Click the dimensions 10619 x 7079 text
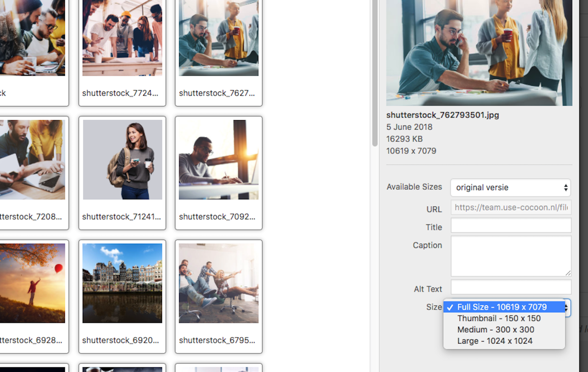This screenshot has height=372, width=588. click(x=411, y=151)
